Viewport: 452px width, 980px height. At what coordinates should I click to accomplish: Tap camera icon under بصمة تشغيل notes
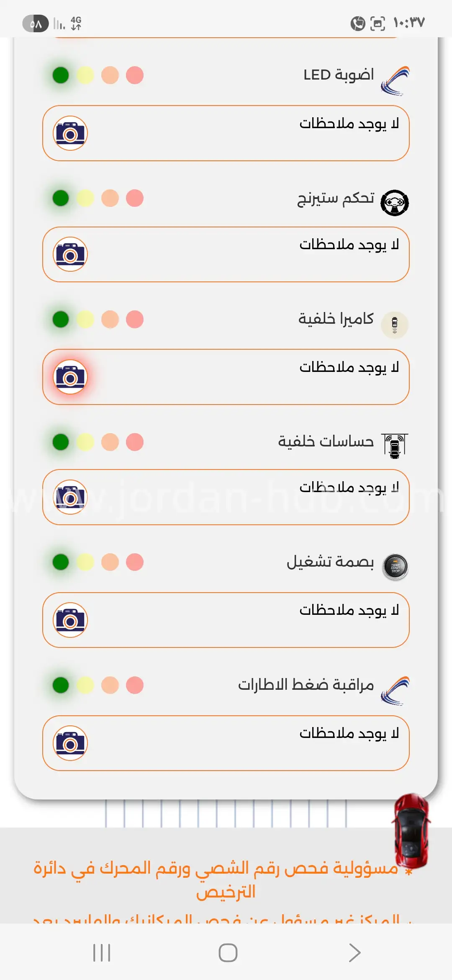pyautogui.click(x=70, y=620)
